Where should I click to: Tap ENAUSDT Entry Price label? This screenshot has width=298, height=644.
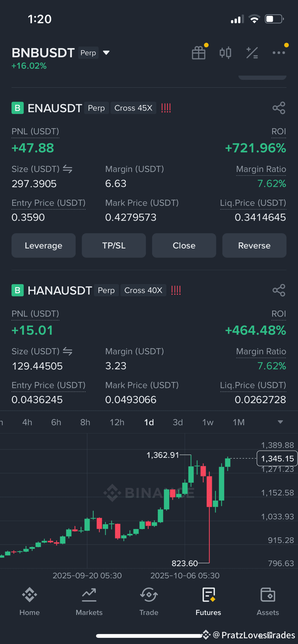[x=49, y=203]
